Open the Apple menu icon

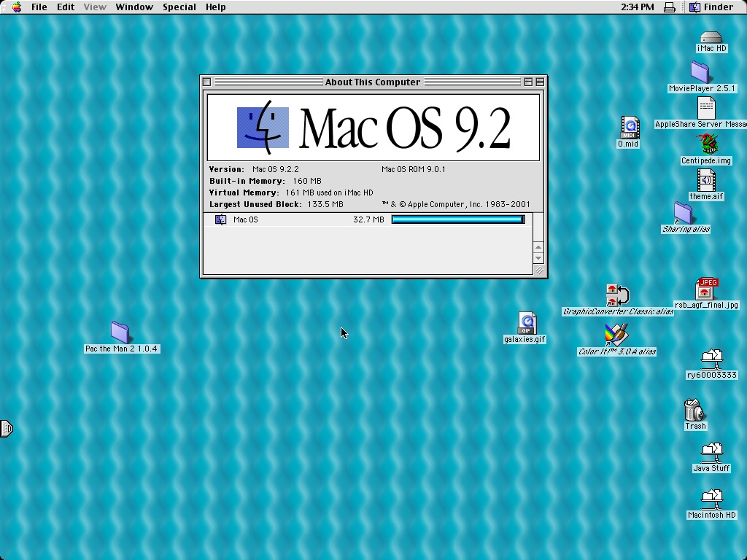tap(17, 7)
